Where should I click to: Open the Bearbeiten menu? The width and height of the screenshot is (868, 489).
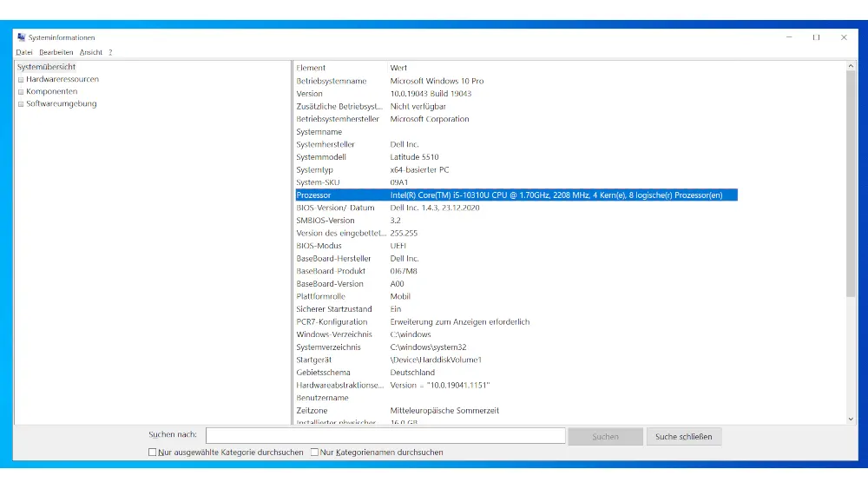pos(56,52)
